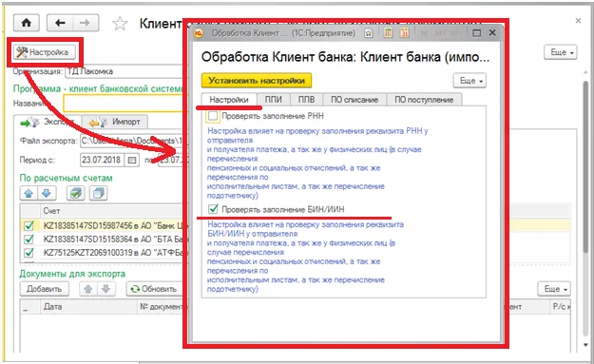Image resolution: width=594 pixels, height=364 pixels.
Task: Maximize the settings dialog window
Action: tap(477, 33)
